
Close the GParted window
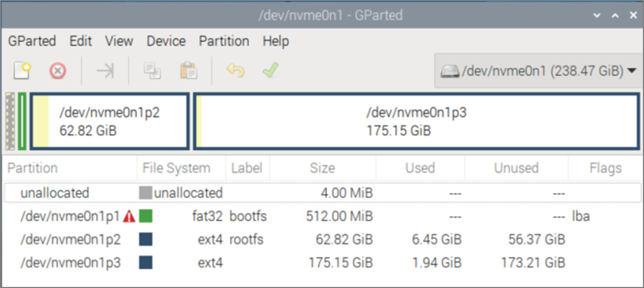633,16
